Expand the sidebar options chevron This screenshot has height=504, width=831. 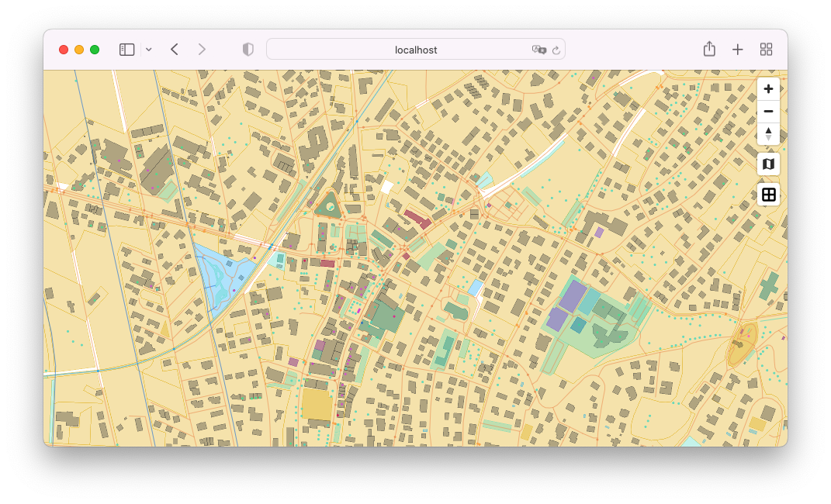point(147,49)
